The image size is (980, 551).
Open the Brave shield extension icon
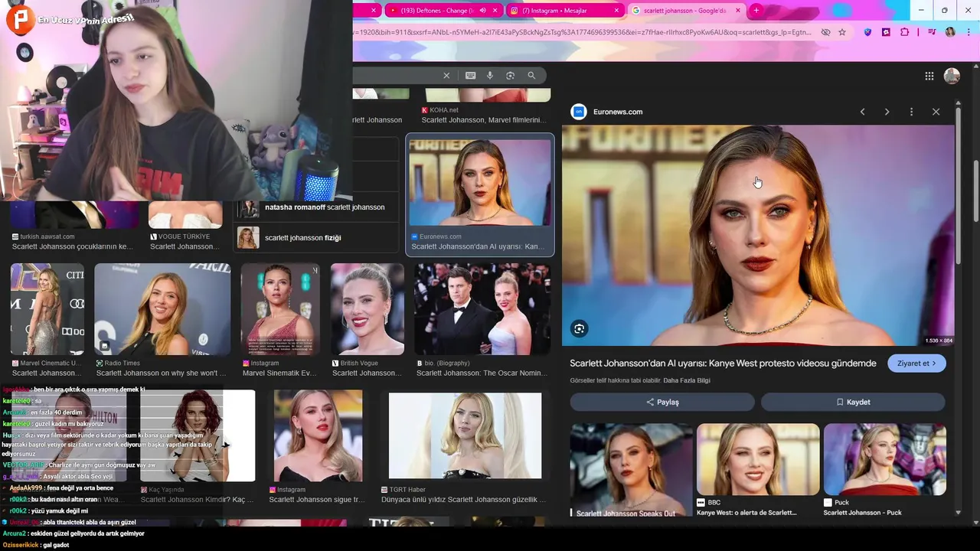pos(867,32)
